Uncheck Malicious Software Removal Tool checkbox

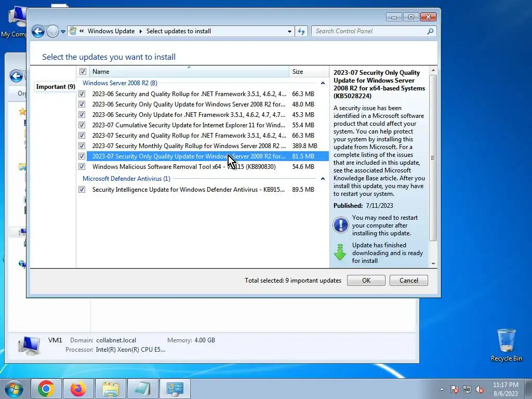pyautogui.click(x=82, y=167)
